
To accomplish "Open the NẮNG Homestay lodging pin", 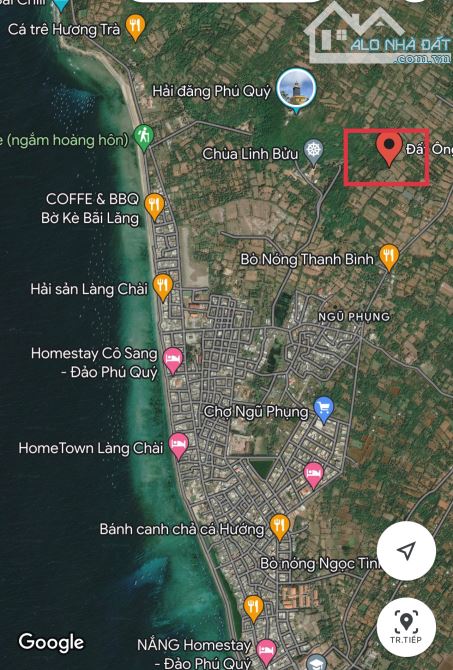I will point(267,652).
